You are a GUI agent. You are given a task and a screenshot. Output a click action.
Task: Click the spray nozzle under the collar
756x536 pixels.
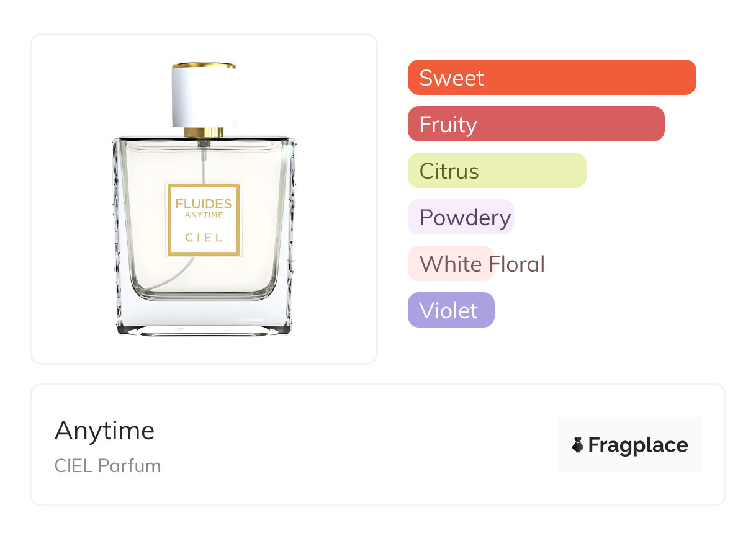[204, 144]
